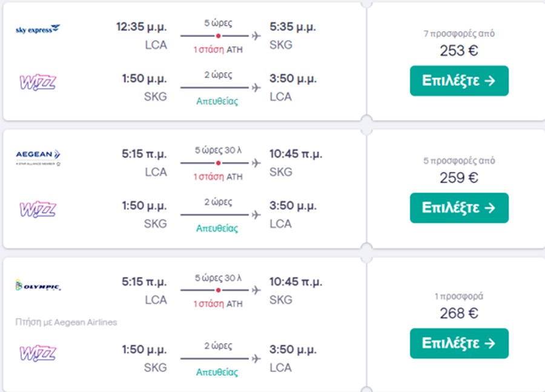The height and width of the screenshot is (392, 545).
Task: Click 'Απευθείας' on the 253 € return flight
Action: coord(217,101)
